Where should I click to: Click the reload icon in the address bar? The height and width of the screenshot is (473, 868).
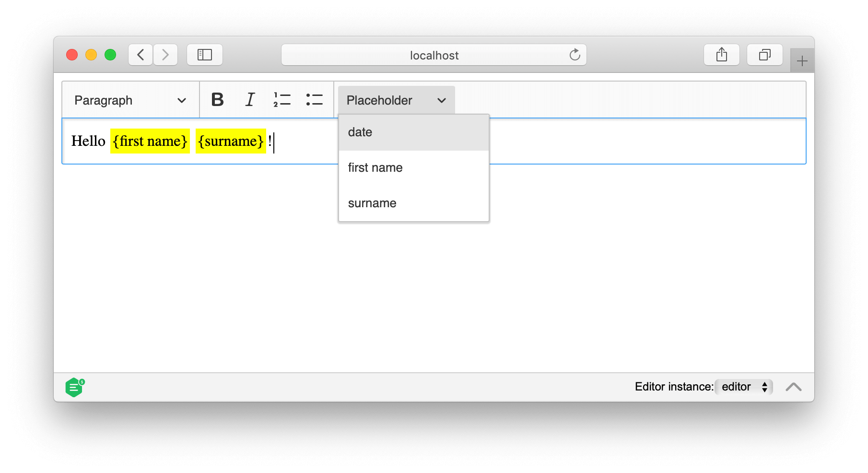(x=575, y=55)
